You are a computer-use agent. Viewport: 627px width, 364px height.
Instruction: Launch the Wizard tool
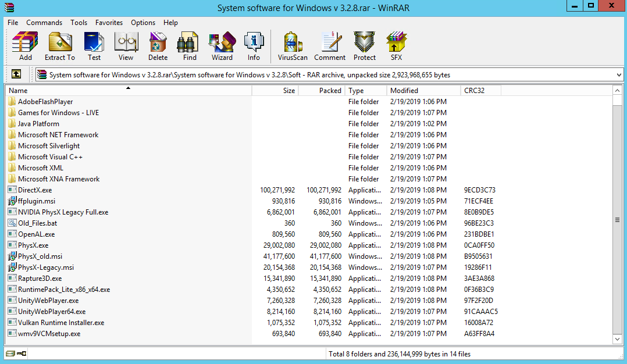point(222,46)
